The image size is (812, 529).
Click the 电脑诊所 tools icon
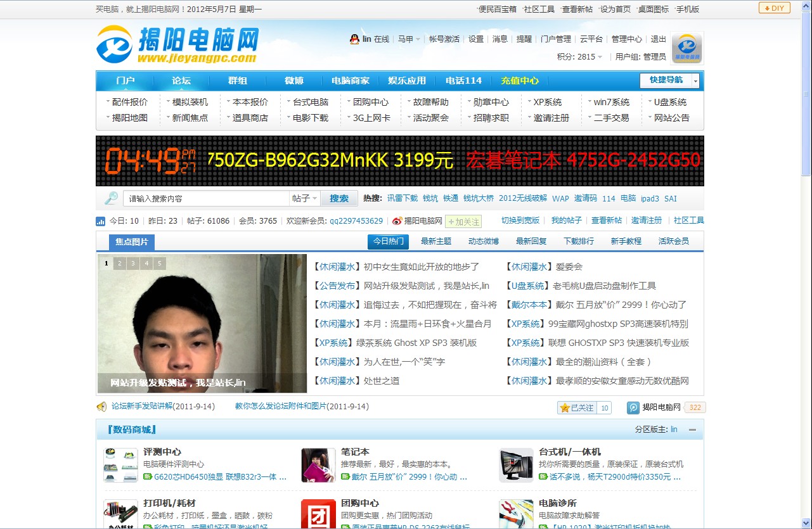tap(516, 514)
